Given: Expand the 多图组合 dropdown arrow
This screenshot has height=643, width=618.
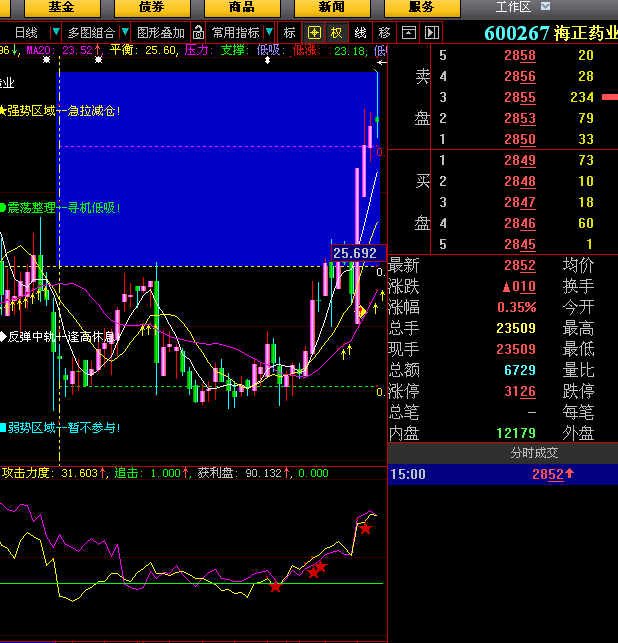Looking at the screenshot, I should [124, 32].
